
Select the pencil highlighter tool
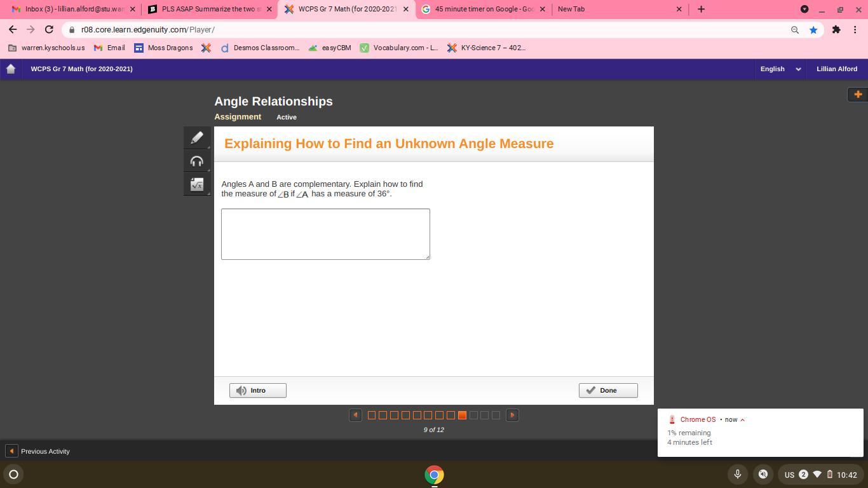(197, 138)
